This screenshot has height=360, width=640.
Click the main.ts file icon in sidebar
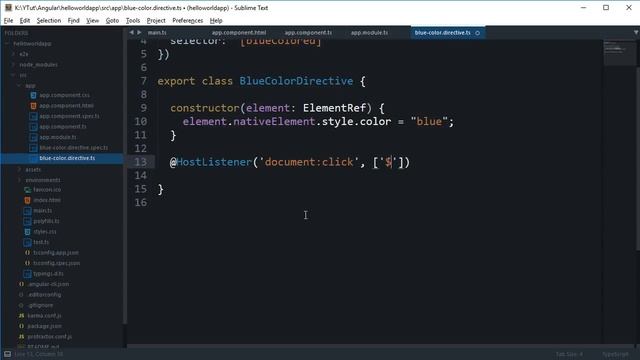[x=27, y=211]
